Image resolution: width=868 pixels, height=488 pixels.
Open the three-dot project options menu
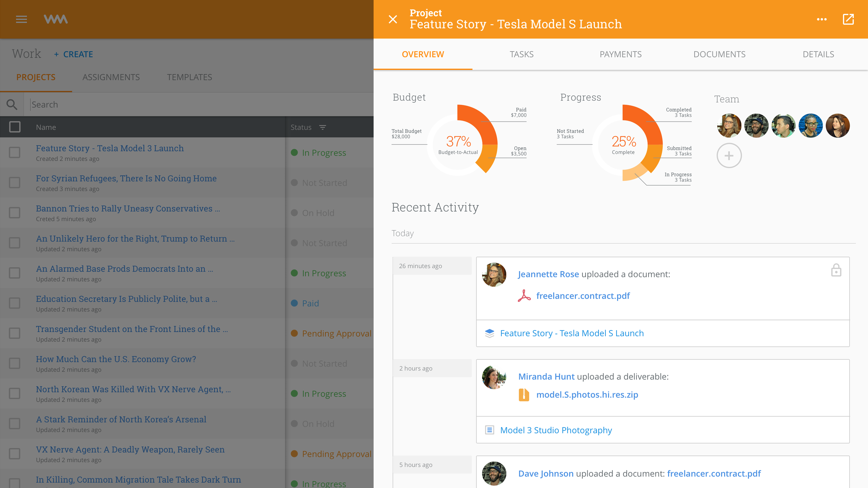pos(822,19)
